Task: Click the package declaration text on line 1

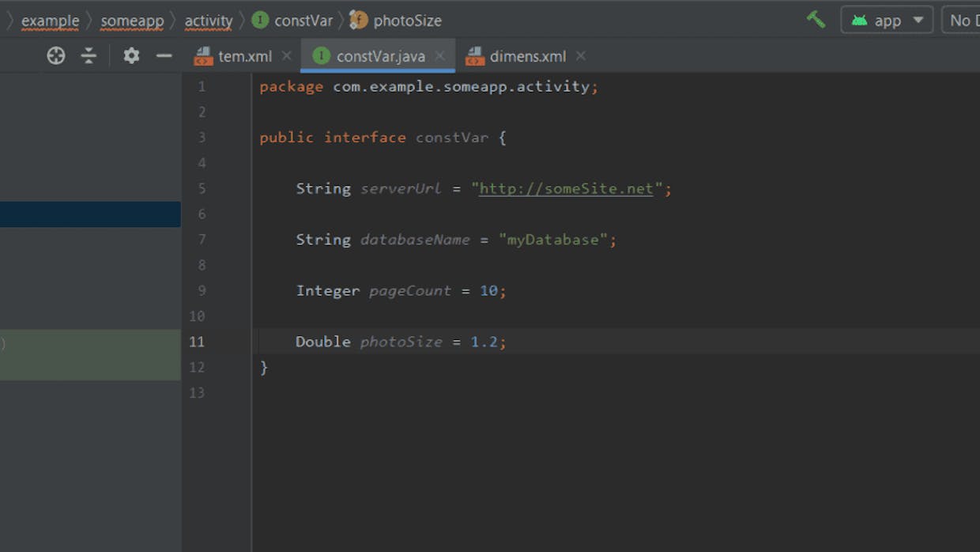Action: [428, 86]
